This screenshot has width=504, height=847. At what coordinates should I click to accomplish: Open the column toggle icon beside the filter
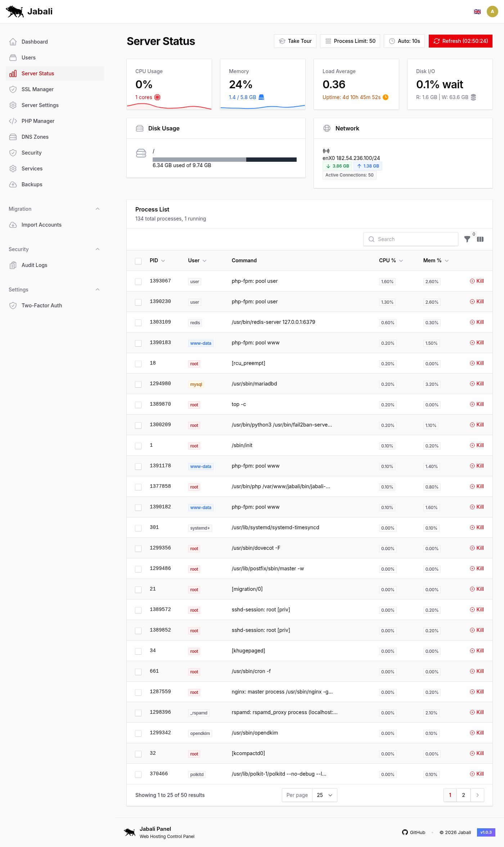[x=480, y=239]
